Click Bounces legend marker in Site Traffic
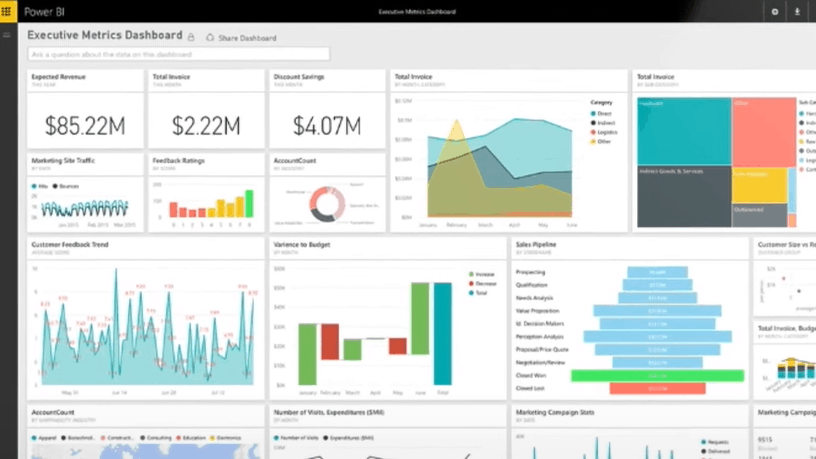This screenshot has width=816, height=459. click(55, 186)
